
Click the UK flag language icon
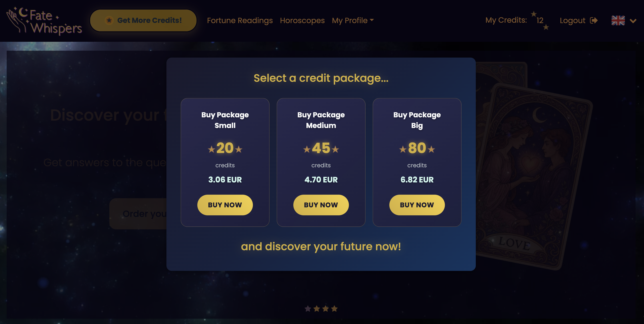coord(618,20)
